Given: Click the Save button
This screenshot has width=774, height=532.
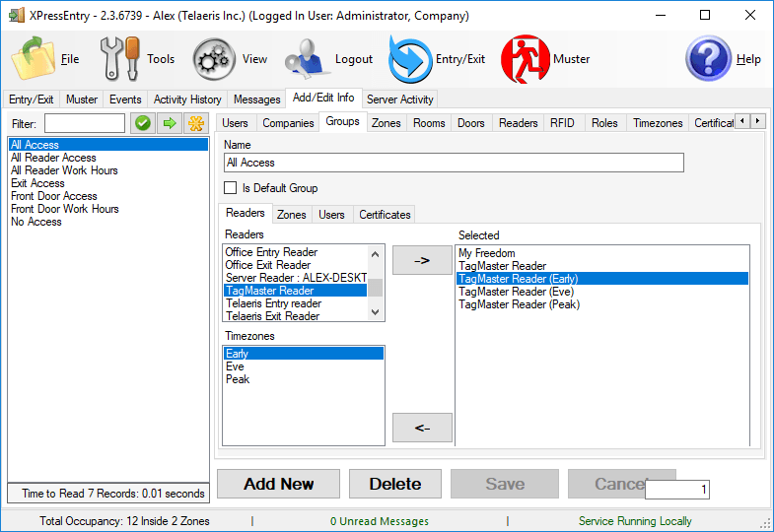Looking at the screenshot, I should [505, 484].
